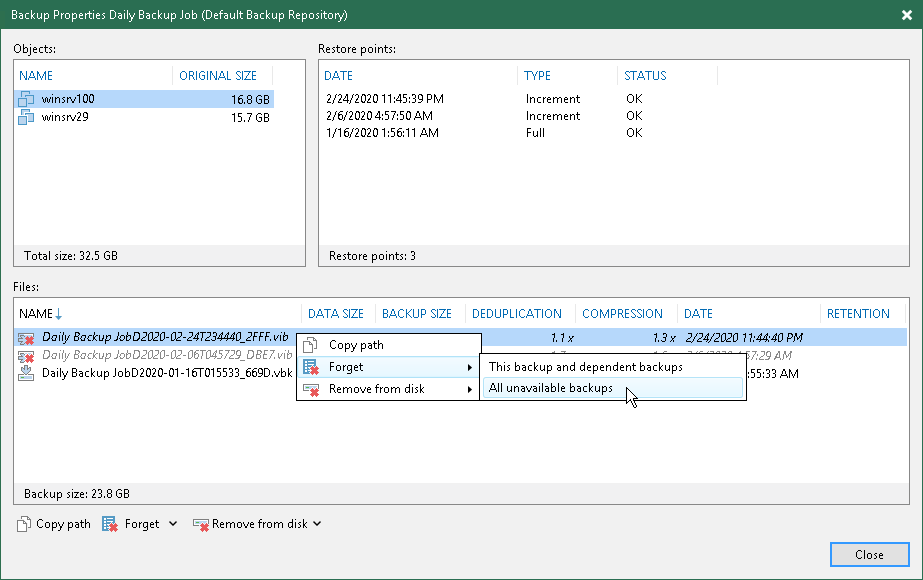Click the winsrv100 VM icon
This screenshot has height=580, width=923.
pos(27,99)
